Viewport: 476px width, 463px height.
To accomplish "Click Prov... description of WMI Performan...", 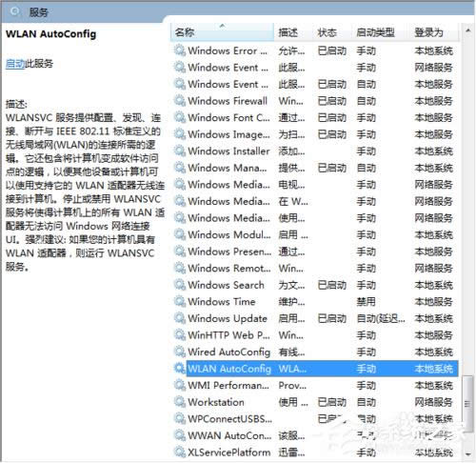I will [x=292, y=386].
